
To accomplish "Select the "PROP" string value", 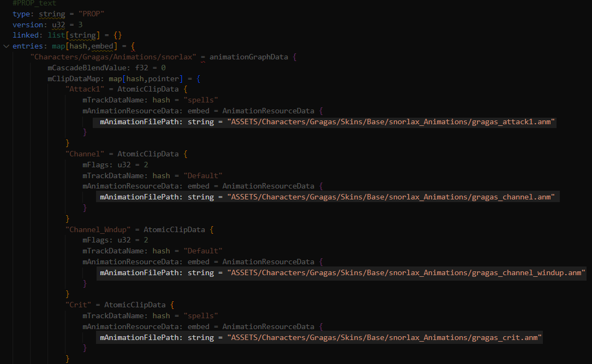I will tap(91, 14).
